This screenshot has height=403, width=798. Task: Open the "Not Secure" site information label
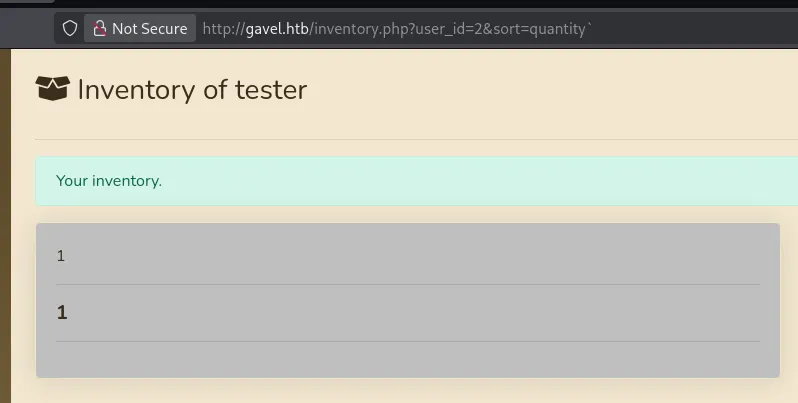pos(149,29)
